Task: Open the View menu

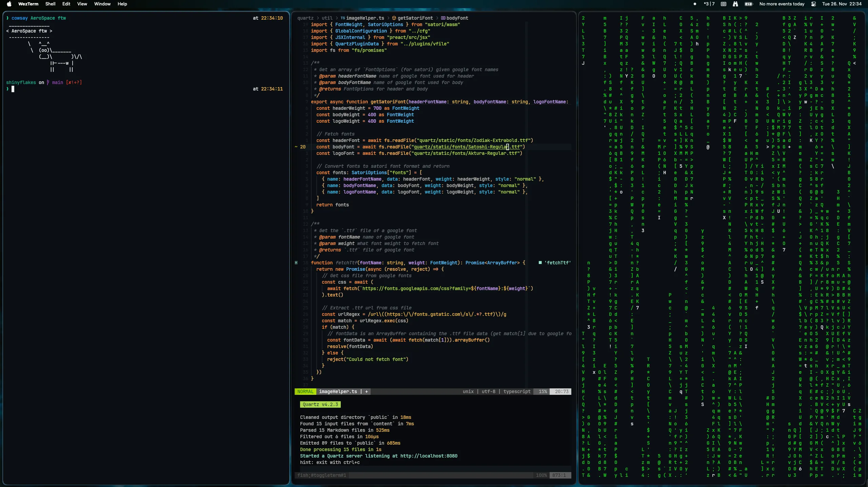Action: pyautogui.click(x=82, y=4)
